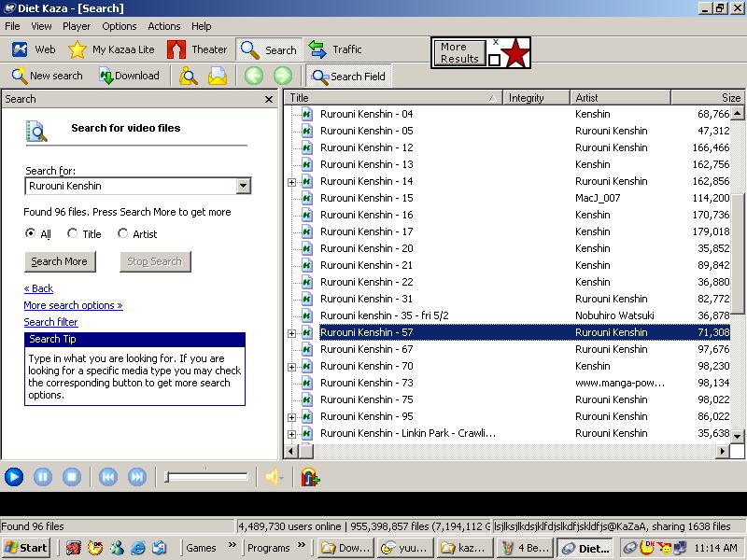Mute audio with the speaker icon
Screen dimensions: 747x560
[273, 477]
